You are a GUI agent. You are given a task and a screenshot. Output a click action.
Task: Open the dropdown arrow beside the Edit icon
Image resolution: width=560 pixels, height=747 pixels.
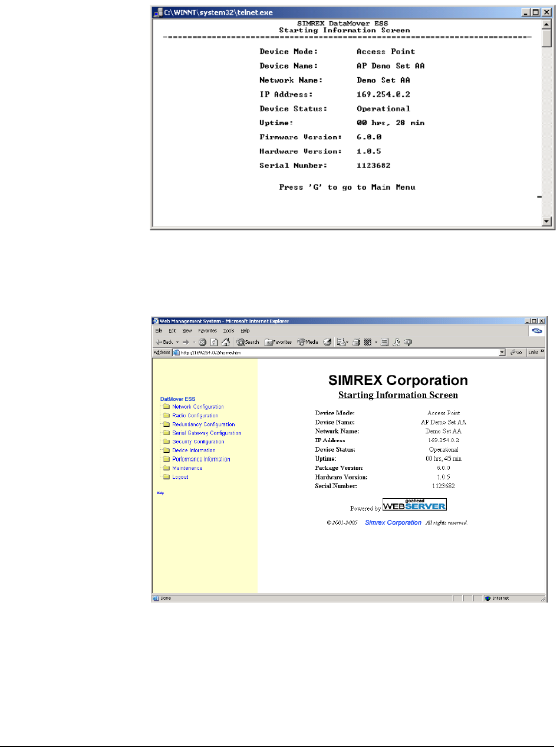[x=376, y=342]
